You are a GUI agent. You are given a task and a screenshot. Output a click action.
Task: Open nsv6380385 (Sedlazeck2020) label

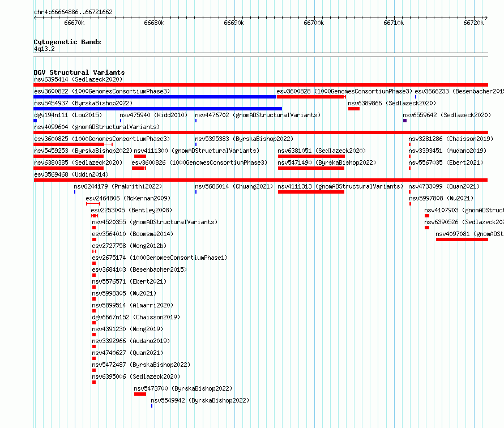(78, 162)
